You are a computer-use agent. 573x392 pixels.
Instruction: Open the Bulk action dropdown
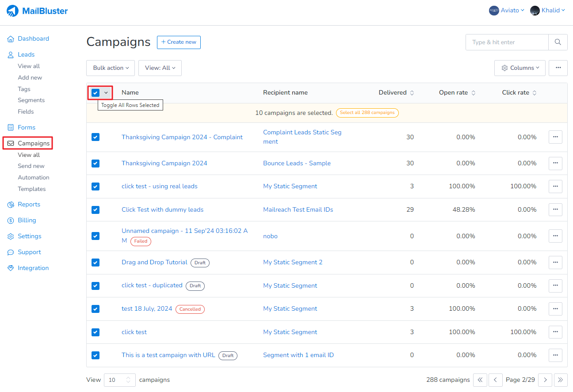tap(111, 68)
